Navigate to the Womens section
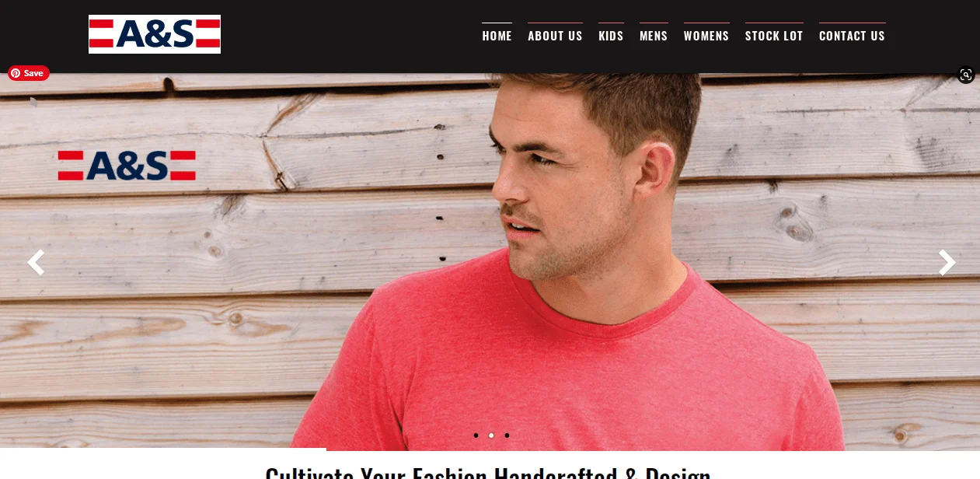Screen dimensions: 980x479 [706, 36]
